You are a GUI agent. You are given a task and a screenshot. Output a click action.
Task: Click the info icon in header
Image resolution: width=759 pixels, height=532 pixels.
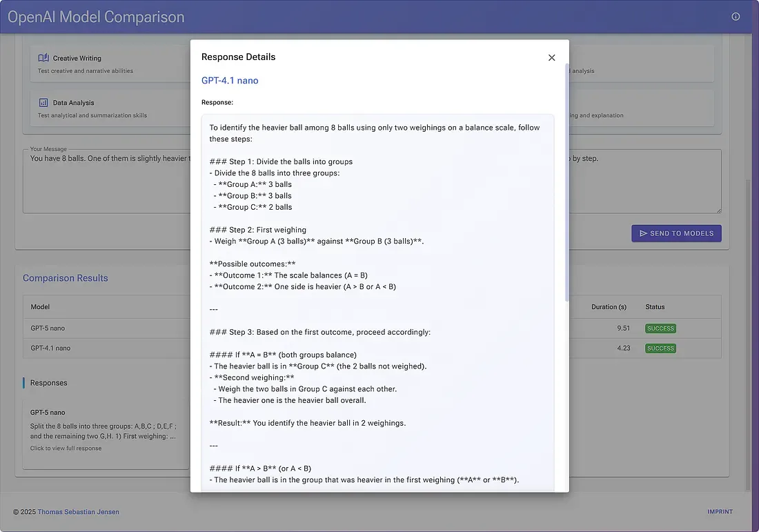[736, 17]
